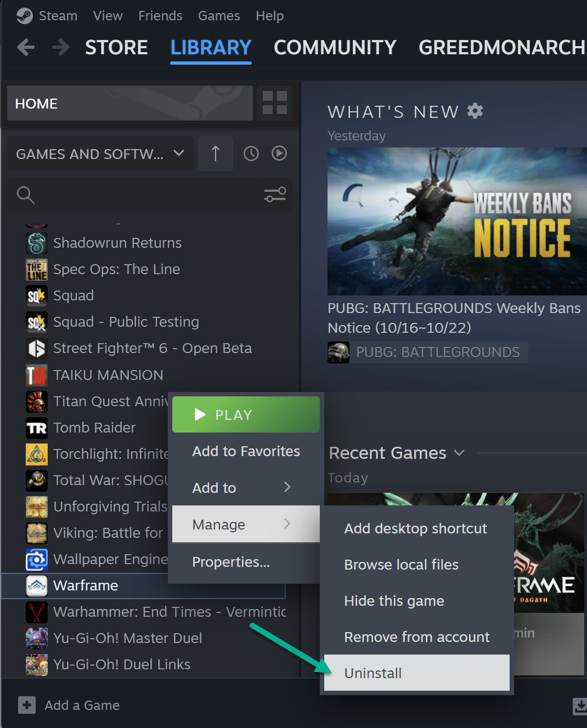Click the Yu-Gi-Oh! Duel Links icon
The width and height of the screenshot is (587, 728).
pyautogui.click(x=37, y=664)
